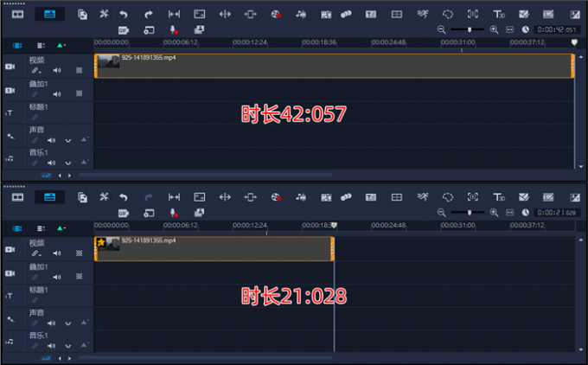Switch to storyboard view in top panel
This screenshot has width=588, height=365.
(17, 14)
